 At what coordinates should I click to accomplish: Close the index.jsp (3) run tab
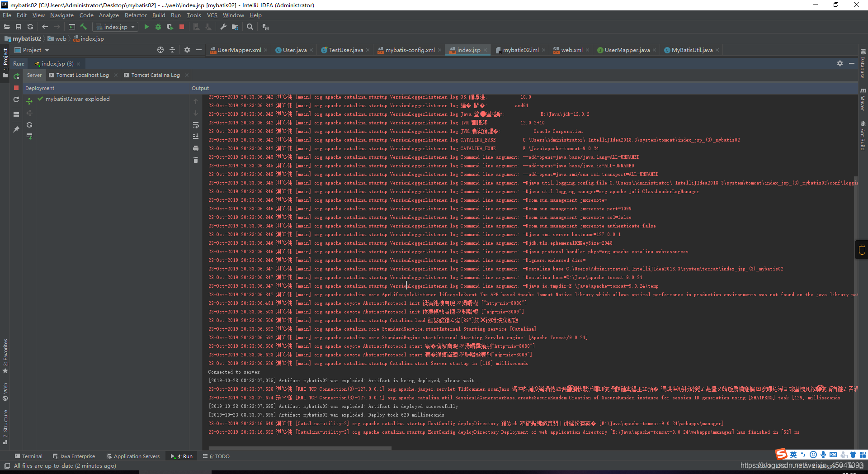(x=79, y=64)
